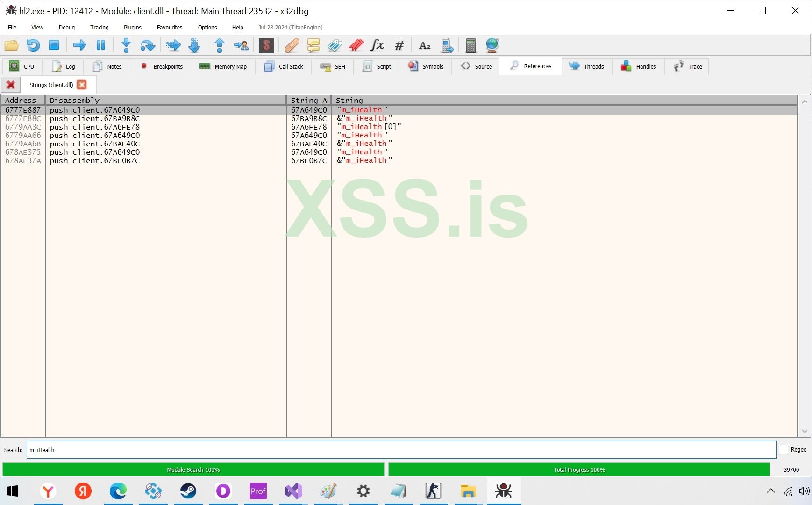Screen dimensions: 812x505
Task: Switch to the Notes tab
Action: pyautogui.click(x=107, y=66)
